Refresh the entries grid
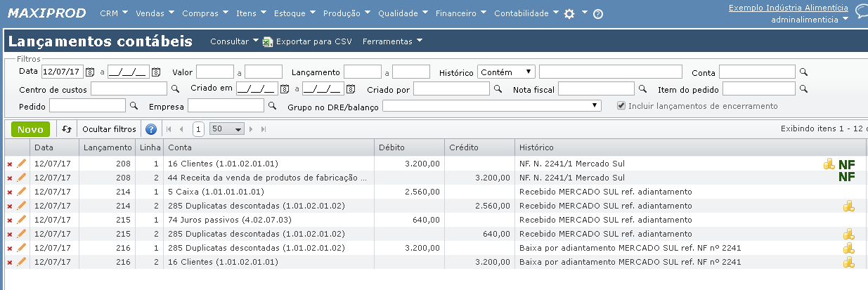The image size is (868, 290). pos(67,129)
